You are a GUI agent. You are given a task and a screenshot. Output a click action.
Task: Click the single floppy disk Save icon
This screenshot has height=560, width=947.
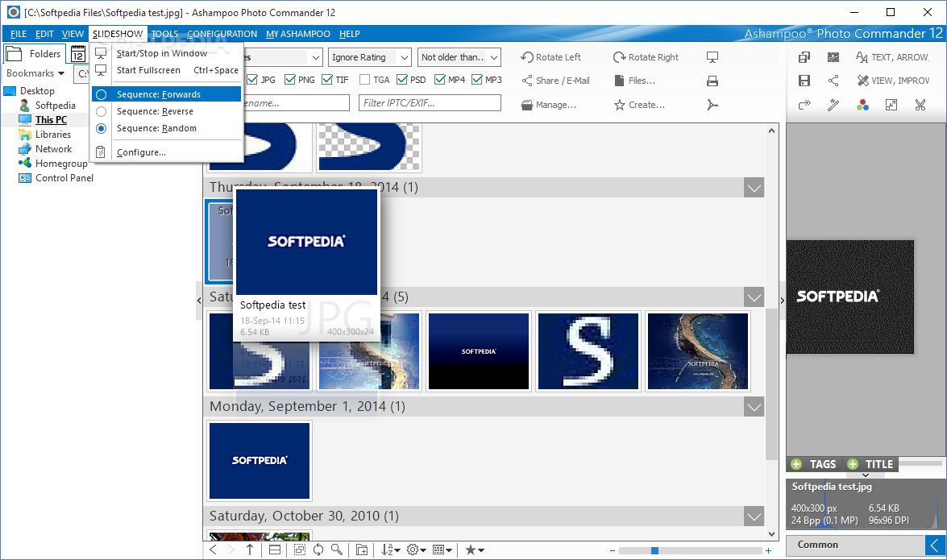tap(804, 81)
